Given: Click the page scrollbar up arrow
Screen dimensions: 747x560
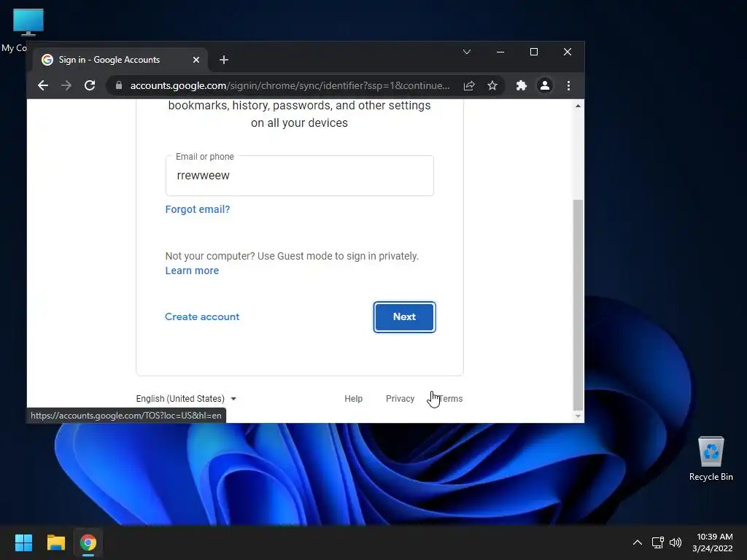Looking at the screenshot, I should point(578,106).
